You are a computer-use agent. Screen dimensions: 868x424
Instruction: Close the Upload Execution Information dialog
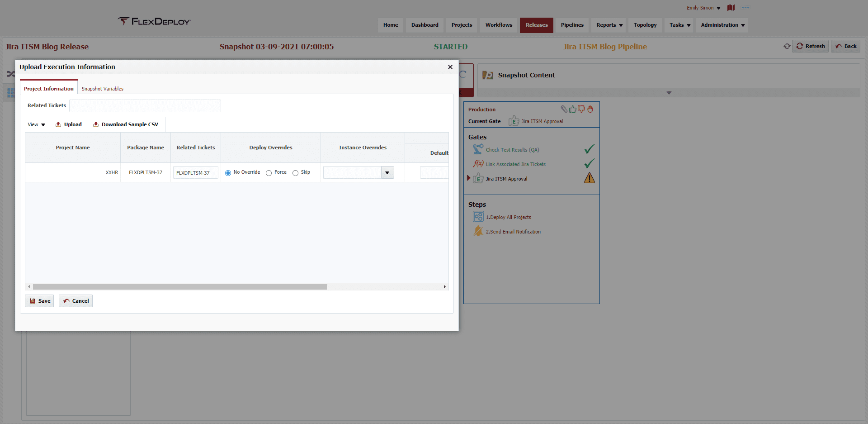pyautogui.click(x=450, y=67)
